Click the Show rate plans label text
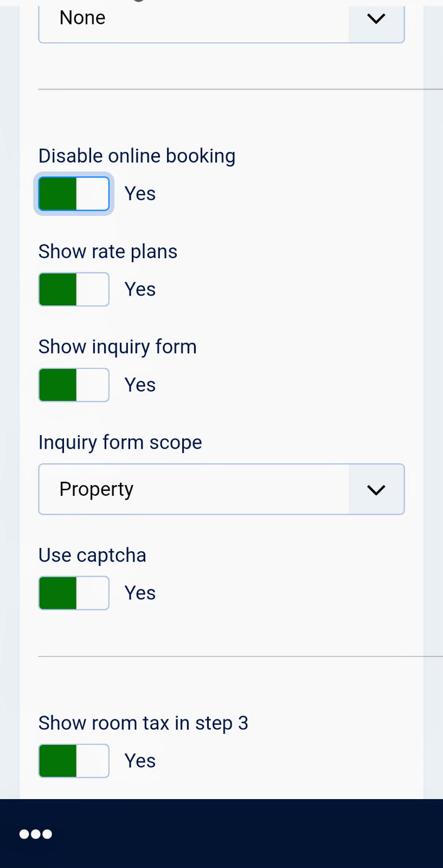The height and width of the screenshot is (868, 443). [108, 252]
